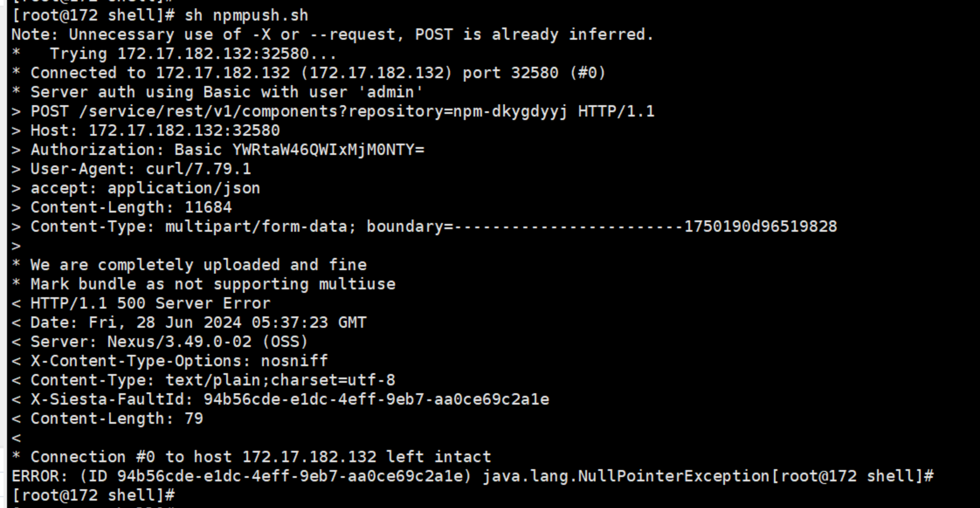
Task: Click the Server Nexus/3.49.0-02 (OSS) line
Action: click(x=160, y=342)
